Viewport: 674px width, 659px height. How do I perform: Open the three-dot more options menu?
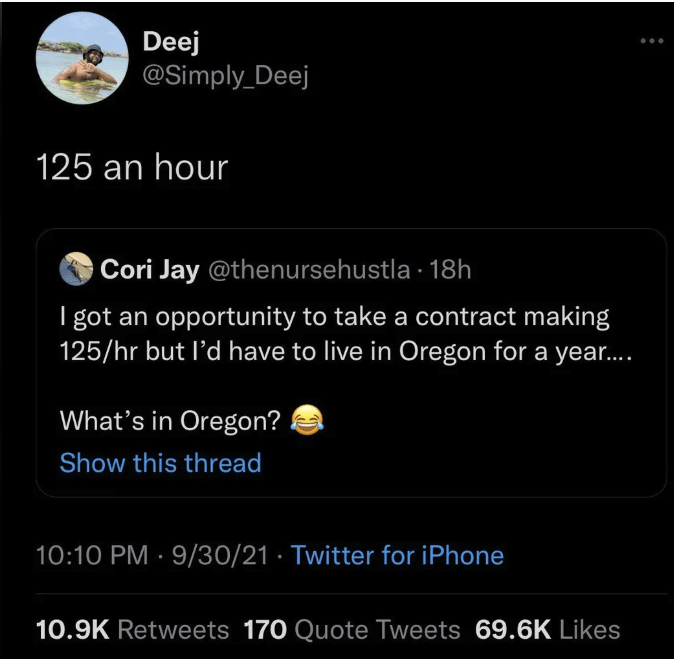(651, 42)
